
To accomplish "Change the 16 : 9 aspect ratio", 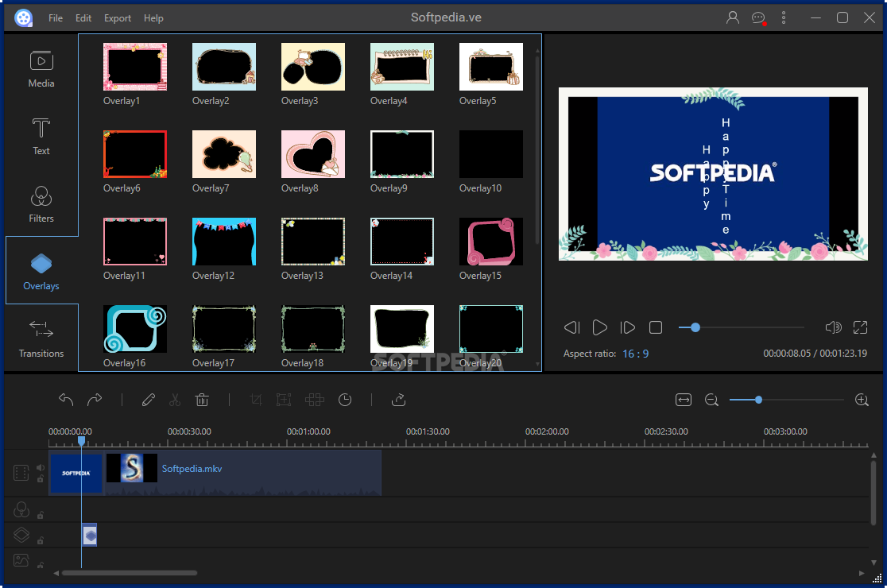I will tap(635, 354).
